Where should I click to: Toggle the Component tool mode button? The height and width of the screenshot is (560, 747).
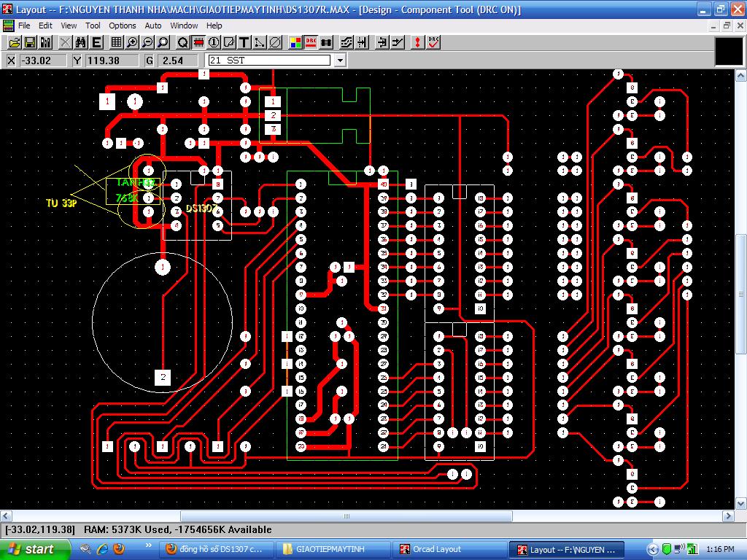coord(198,42)
